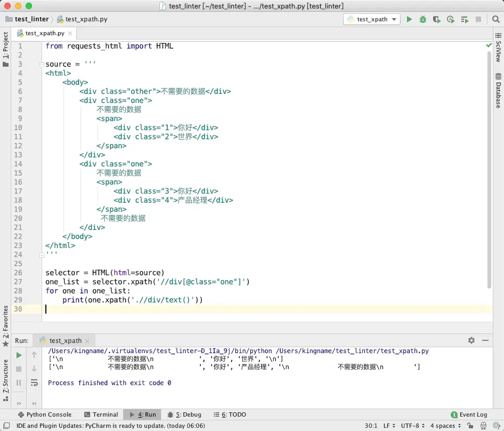Viewport: 504px width, 431px height.
Task: Toggle soft-wrap in Run console
Action: click(x=34, y=382)
